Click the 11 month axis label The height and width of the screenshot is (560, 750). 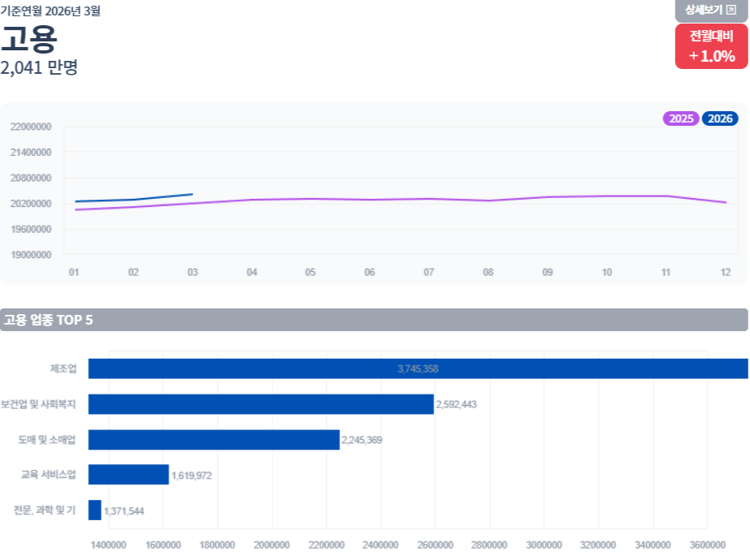click(666, 272)
